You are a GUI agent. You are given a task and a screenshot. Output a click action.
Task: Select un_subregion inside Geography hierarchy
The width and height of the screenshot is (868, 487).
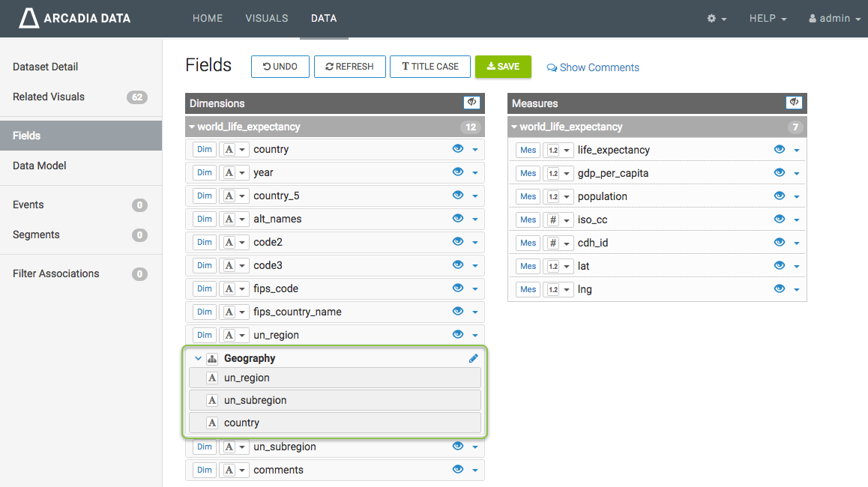(x=255, y=400)
